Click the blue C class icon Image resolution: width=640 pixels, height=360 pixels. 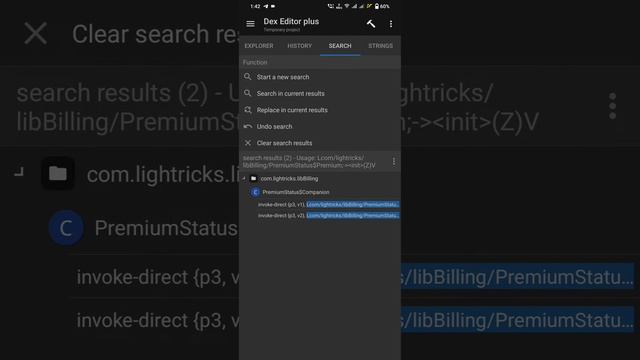pos(256,192)
